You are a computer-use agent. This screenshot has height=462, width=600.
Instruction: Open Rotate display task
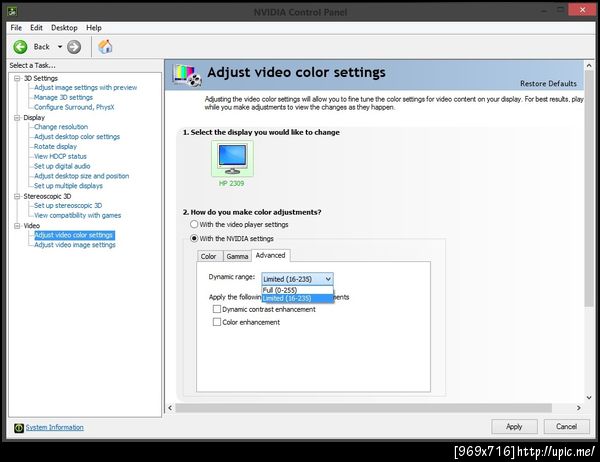click(55, 147)
